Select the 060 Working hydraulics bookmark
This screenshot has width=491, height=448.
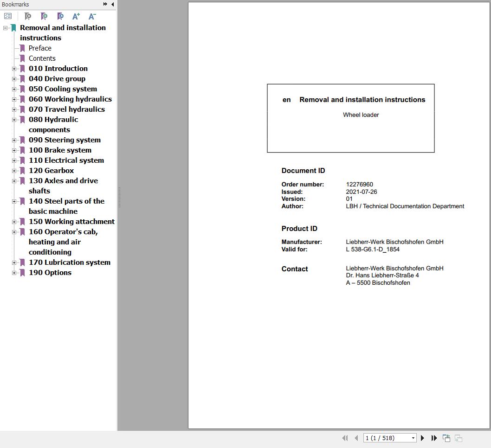pos(70,99)
